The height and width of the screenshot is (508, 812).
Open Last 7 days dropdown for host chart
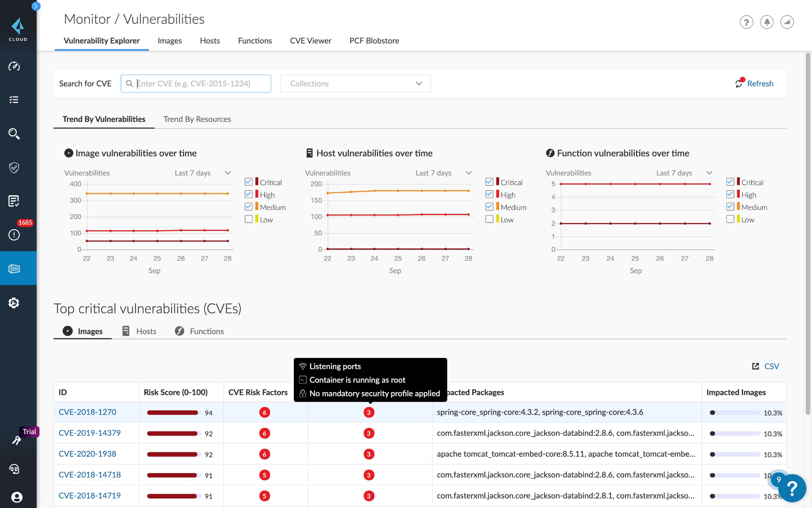pos(443,173)
